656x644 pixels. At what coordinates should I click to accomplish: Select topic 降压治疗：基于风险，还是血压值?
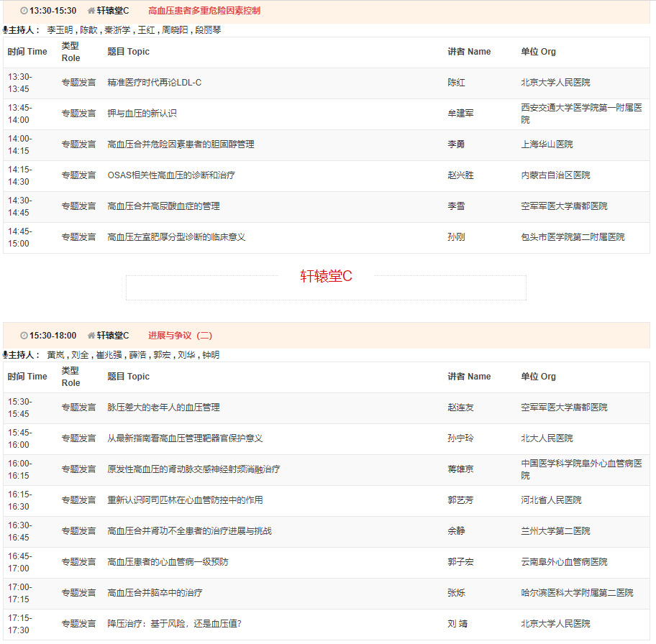175,625
